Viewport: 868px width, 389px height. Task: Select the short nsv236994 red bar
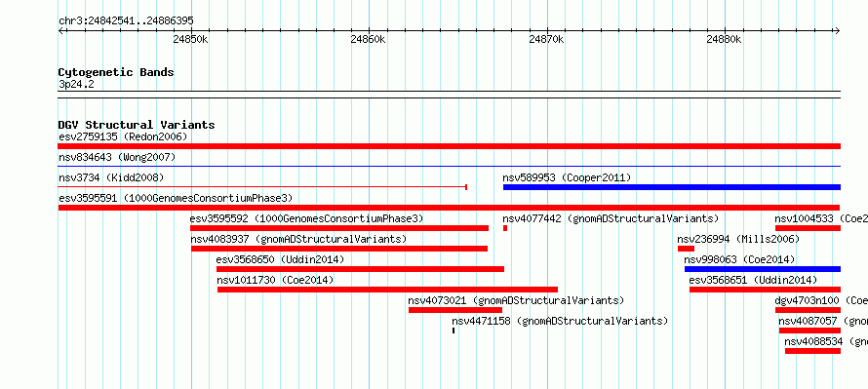tap(686, 249)
